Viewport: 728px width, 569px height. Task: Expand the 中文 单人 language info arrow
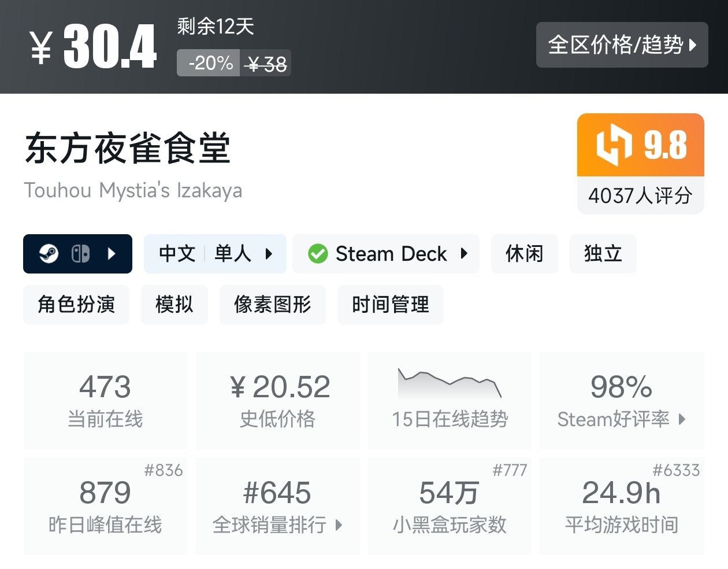(269, 254)
